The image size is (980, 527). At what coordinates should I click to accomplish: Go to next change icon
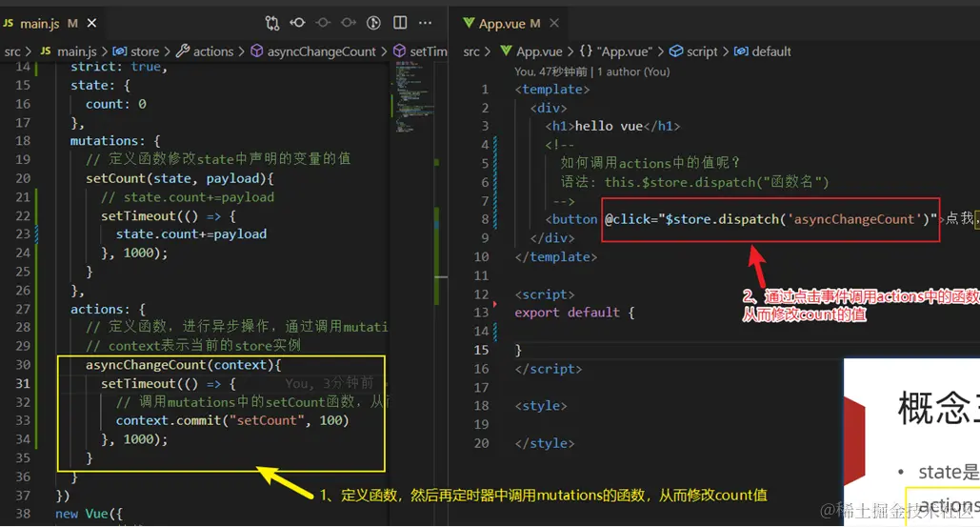click(x=349, y=23)
